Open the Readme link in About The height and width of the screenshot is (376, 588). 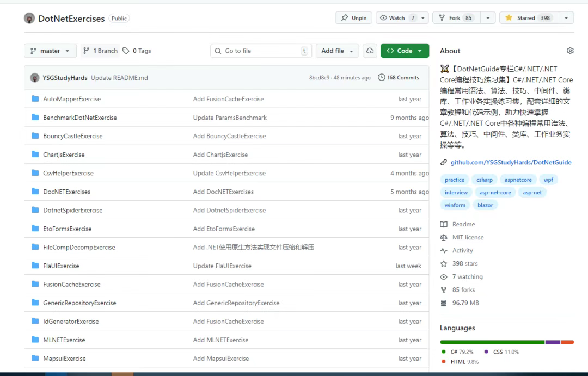tap(463, 224)
